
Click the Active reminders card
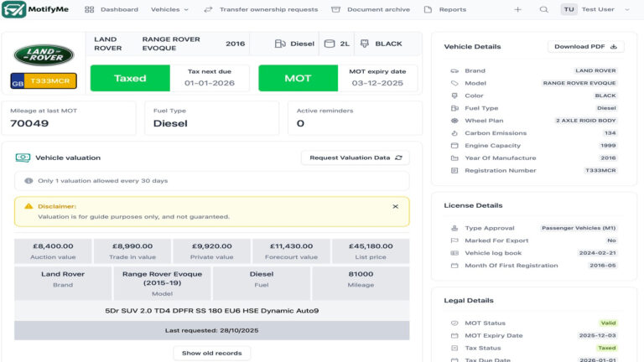(355, 118)
